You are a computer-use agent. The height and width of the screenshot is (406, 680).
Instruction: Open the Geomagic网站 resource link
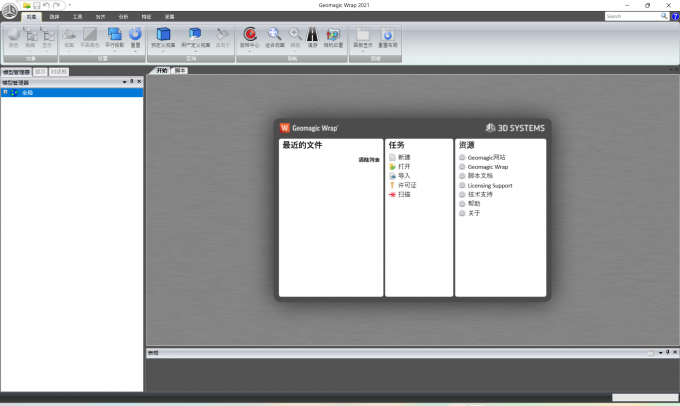pos(486,157)
